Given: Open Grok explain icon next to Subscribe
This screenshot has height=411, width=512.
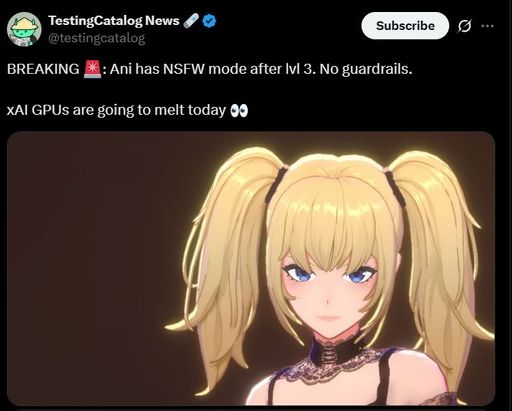Looking at the screenshot, I should (465, 26).
